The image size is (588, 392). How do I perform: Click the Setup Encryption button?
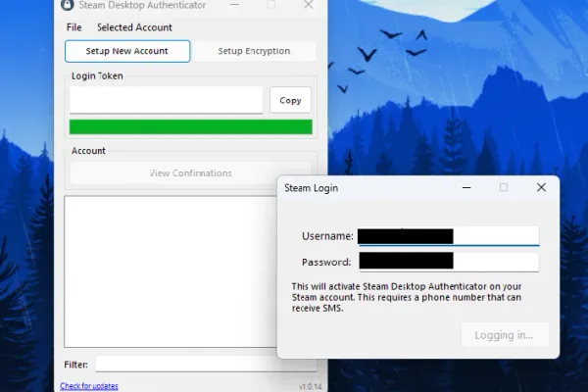click(x=254, y=51)
